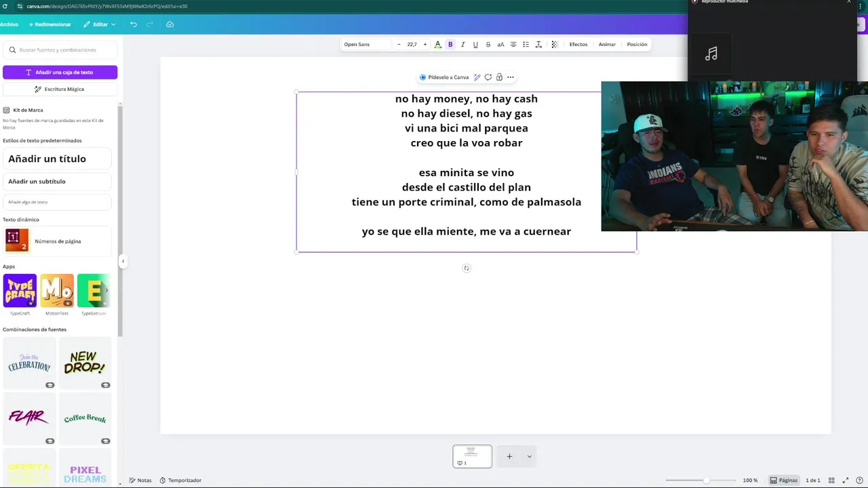This screenshot has width=868, height=488.
Task: Show more apps with the carousel arrow
Action: (106, 291)
